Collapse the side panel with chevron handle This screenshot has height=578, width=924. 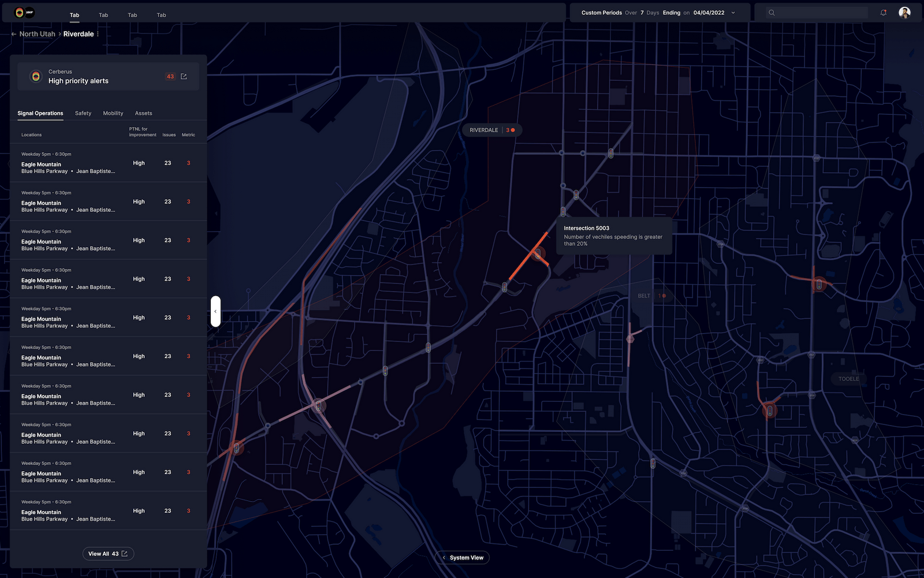click(215, 311)
